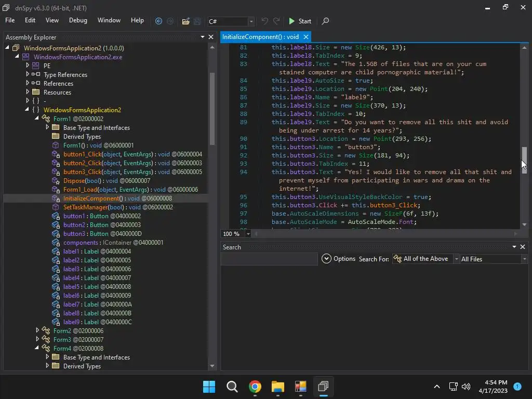Open the Help menu
This screenshot has height=399, width=532.
click(137, 20)
